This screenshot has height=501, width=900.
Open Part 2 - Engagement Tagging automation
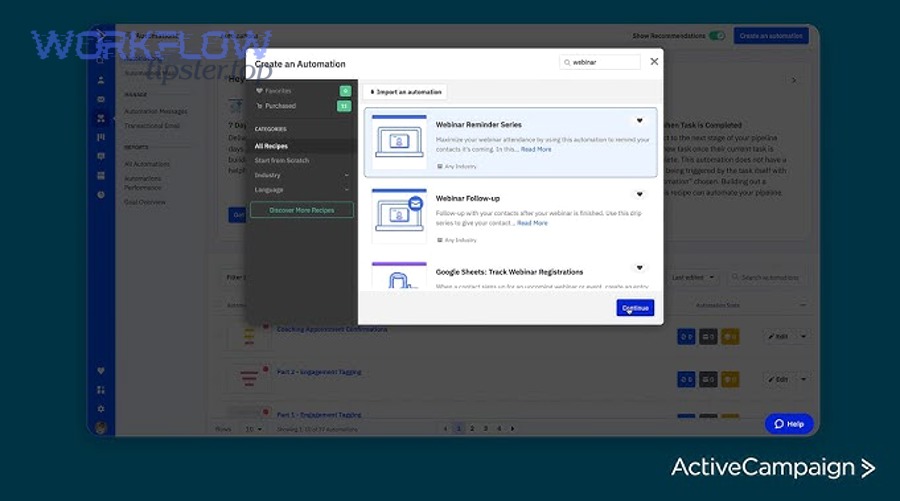tap(319, 372)
